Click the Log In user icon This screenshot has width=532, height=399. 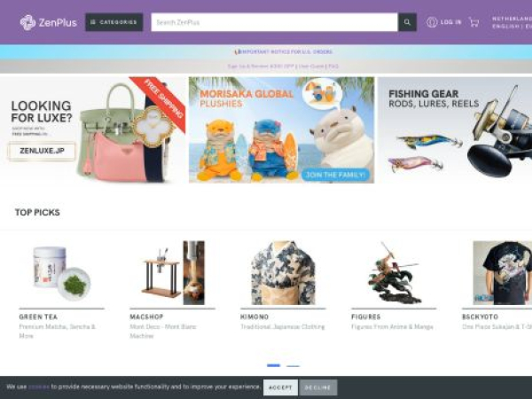click(x=432, y=22)
